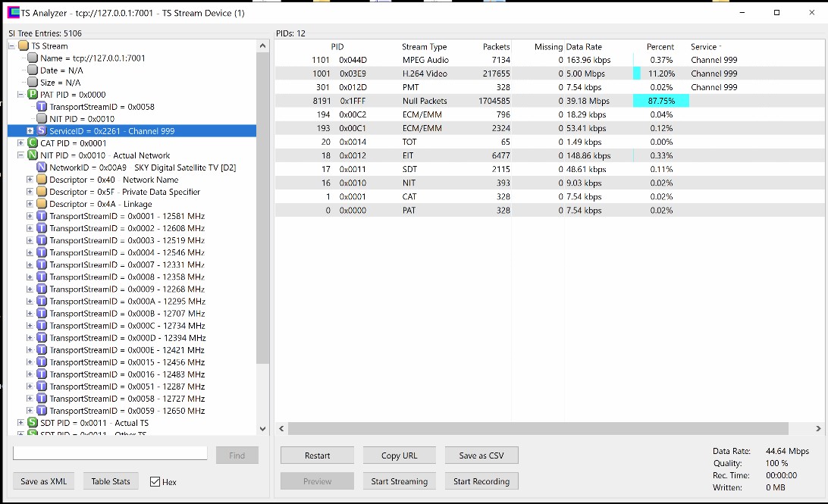Collapse the NIT PID 0x0010 tree node
The image size is (828, 504).
(x=20, y=155)
